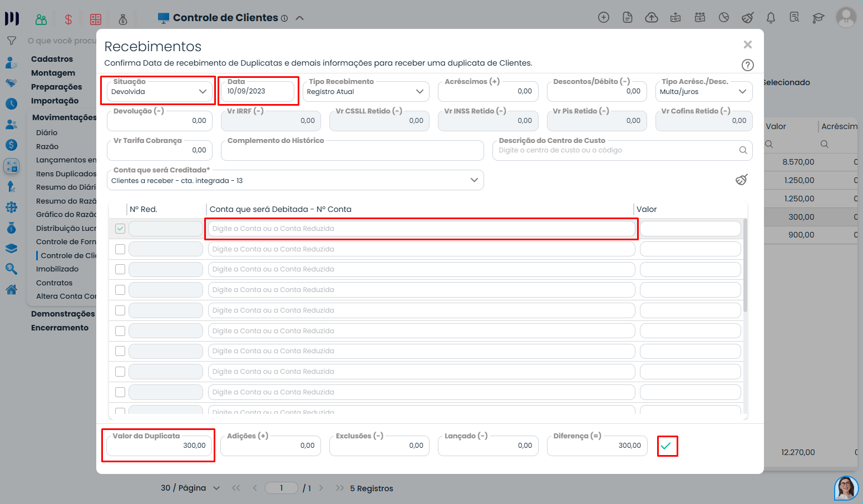
Task: Click the Complemento do Histórico field
Action: pyautogui.click(x=352, y=150)
